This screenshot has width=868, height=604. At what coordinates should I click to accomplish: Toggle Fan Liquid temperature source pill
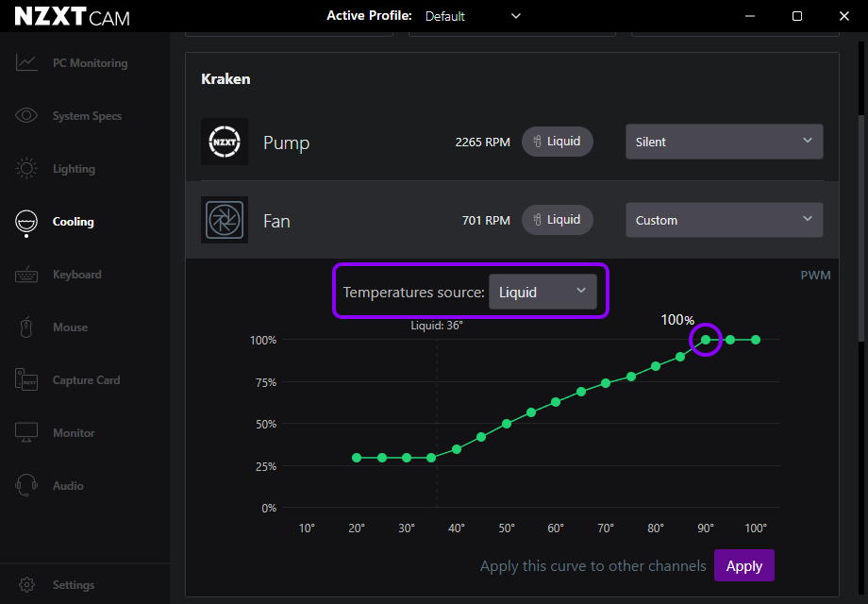coord(557,220)
